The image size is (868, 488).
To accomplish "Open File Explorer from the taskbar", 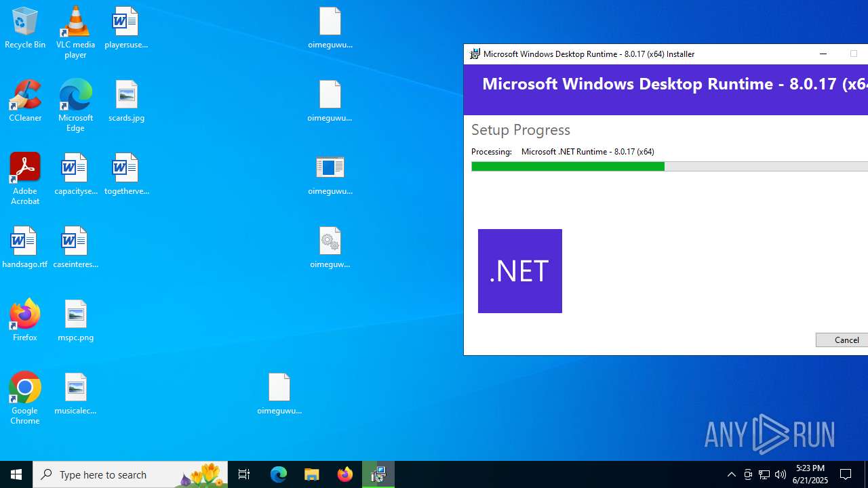I will pos(312,474).
